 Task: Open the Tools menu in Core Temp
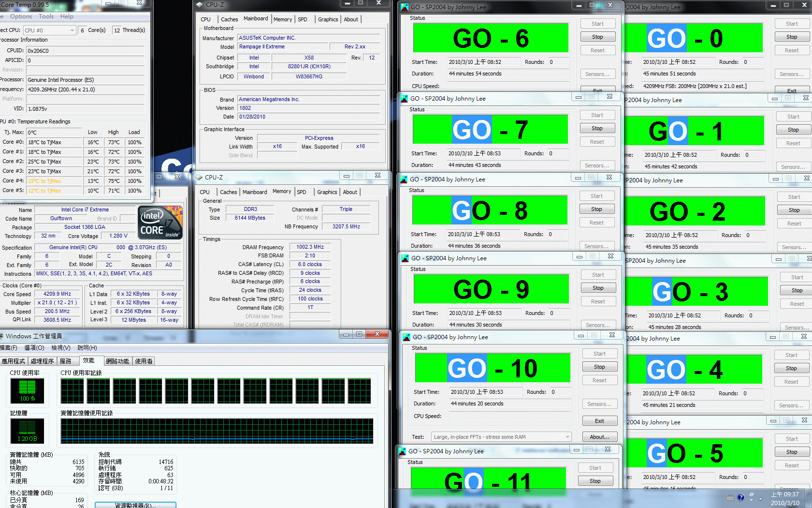point(46,16)
